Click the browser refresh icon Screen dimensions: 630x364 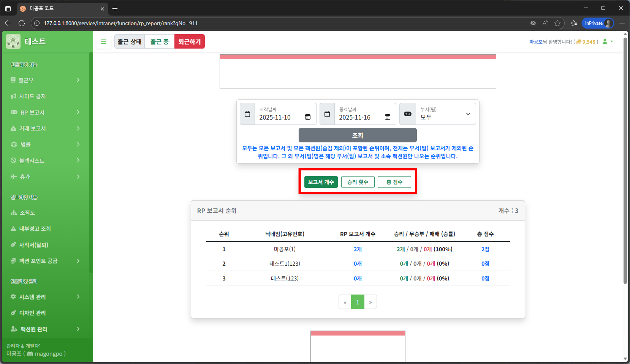click(x=22, y=23)
